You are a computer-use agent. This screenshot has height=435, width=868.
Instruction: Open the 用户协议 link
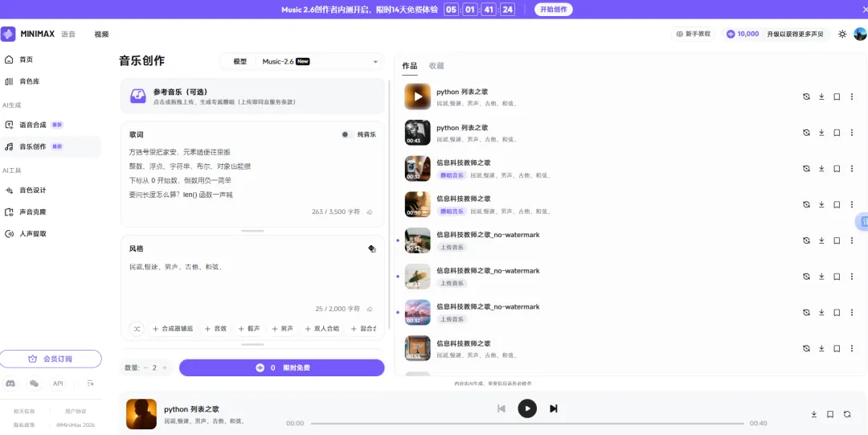(76, 411)
